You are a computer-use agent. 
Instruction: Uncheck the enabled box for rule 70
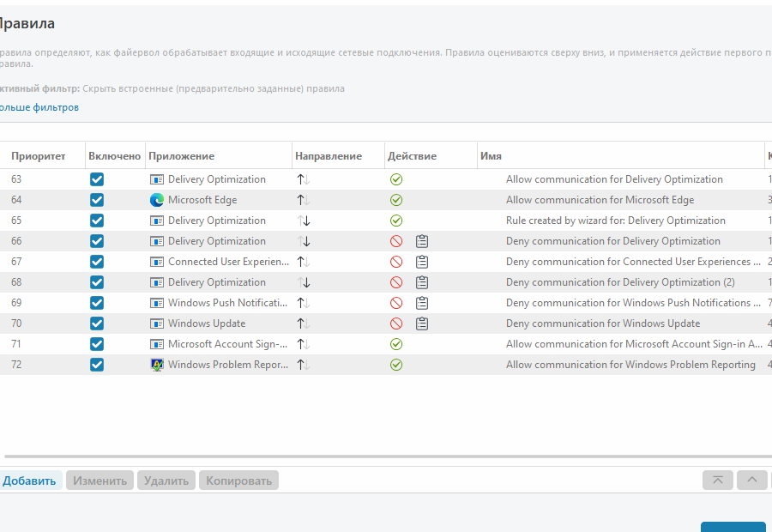click(97, 323)
